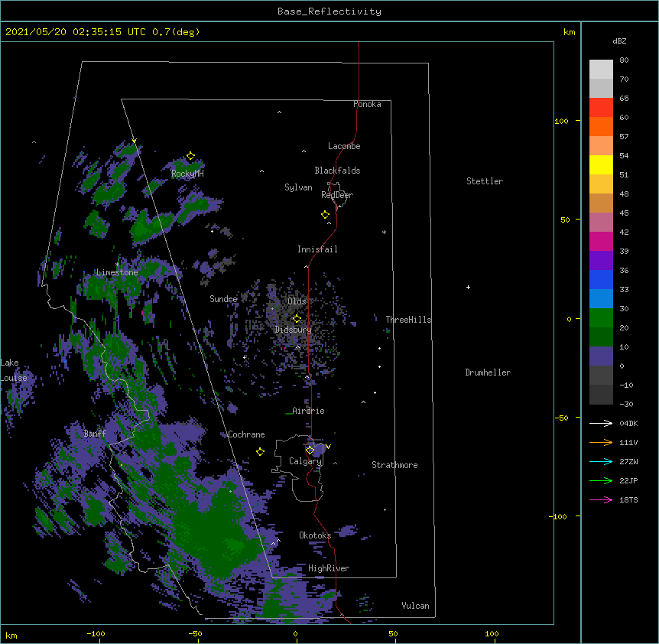Click the orange 111V arrow legend icon
The height and width of the screenshot is (644, 659).
pos(601,442)
